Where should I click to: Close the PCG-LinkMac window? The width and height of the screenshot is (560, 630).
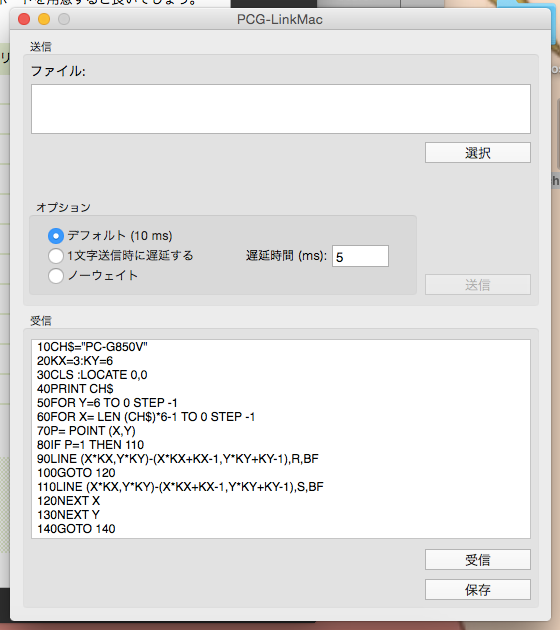click(24, 19)
